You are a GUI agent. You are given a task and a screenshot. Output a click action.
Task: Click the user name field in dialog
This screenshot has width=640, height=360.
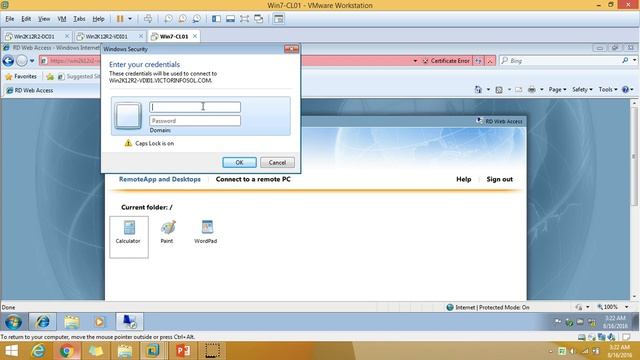[x=195, y=107]
